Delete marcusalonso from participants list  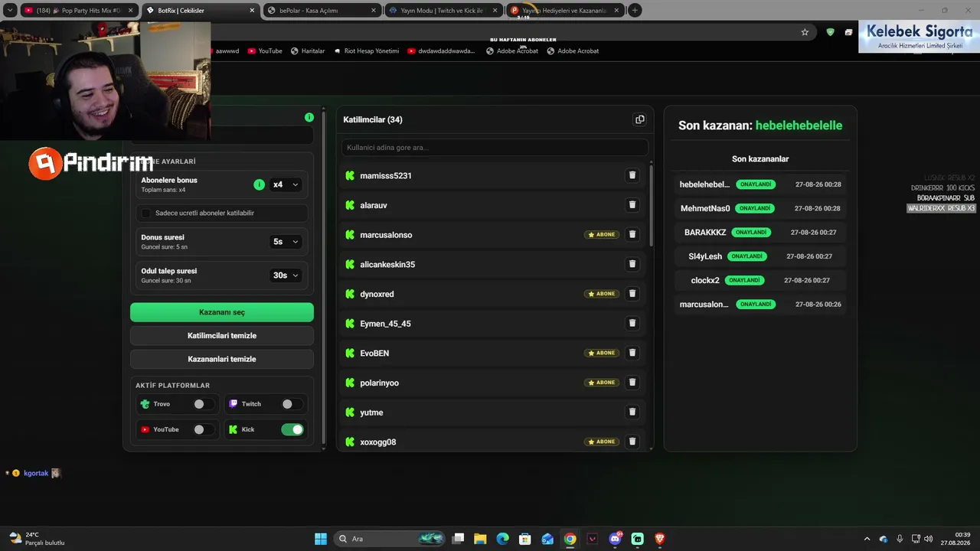click(x=632, y=234)
